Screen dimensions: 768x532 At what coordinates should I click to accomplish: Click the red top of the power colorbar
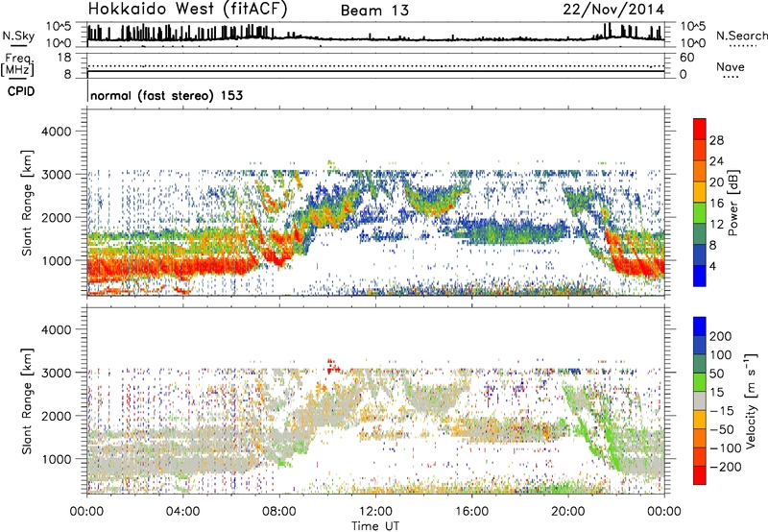700,129
